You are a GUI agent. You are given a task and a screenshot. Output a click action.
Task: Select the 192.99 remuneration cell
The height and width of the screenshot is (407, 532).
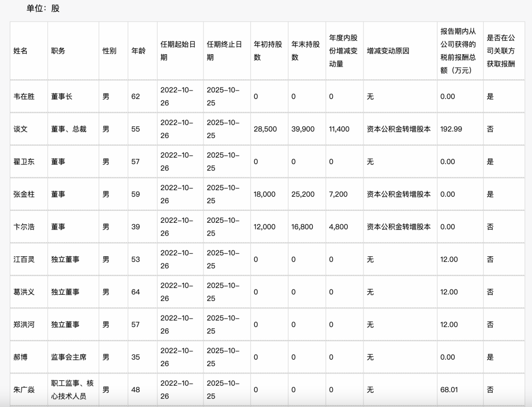[451, 129]
